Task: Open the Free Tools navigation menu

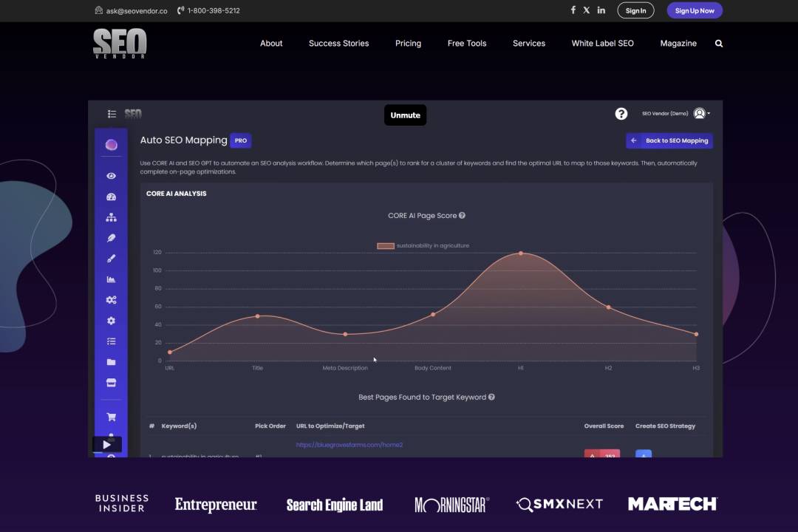Action: tap(466, 44)
